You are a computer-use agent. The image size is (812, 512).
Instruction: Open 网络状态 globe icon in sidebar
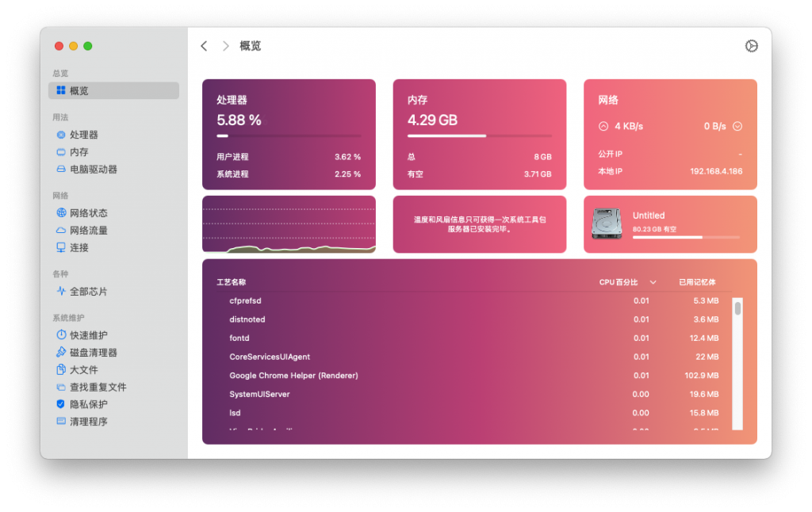tap(60, 212)
